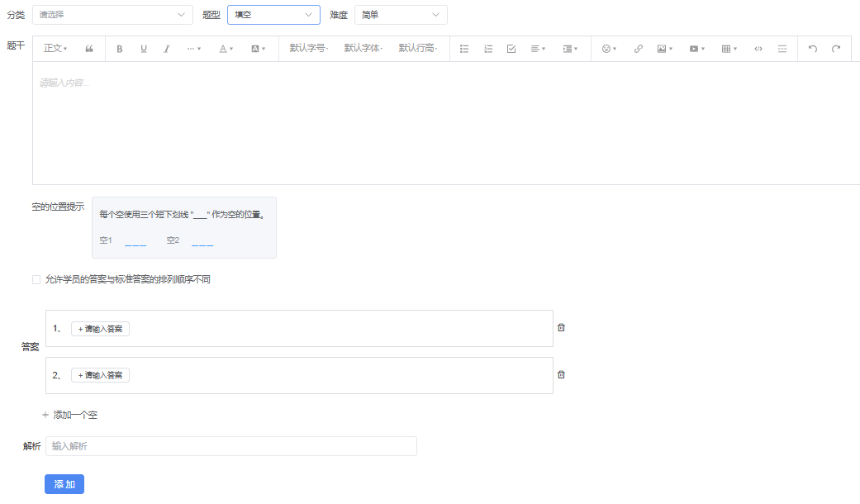The height and width of the screenshot is (504, 860).
Task: Insert a to-do checkbox list item
Action: (x=511, y=49)
